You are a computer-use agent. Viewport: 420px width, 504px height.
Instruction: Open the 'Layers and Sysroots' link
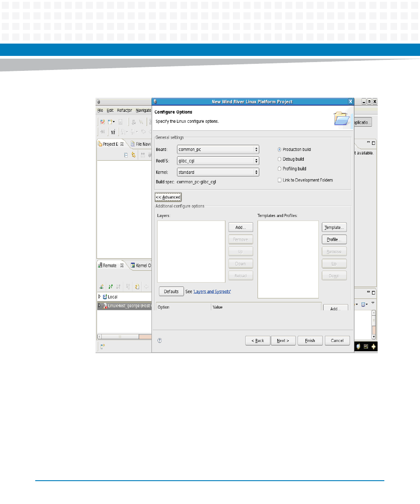[x=212, y=291]
